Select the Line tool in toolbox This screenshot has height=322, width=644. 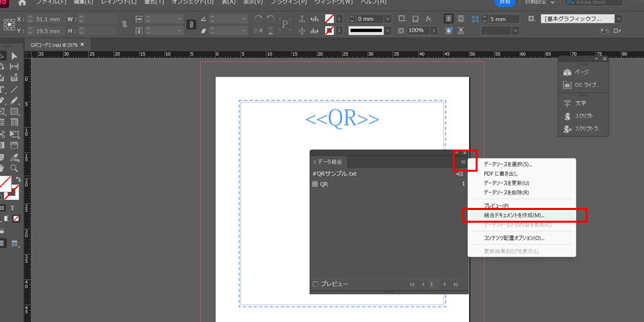pyautogui.click(x=14, y=89)
